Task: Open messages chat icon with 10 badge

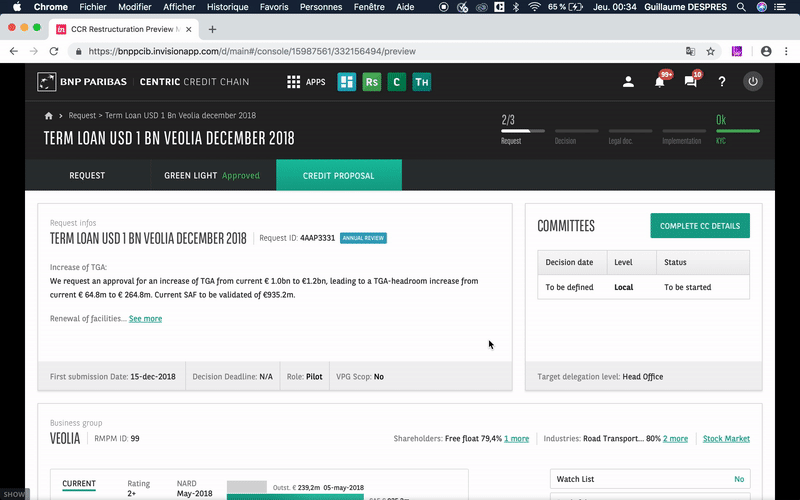Action: pyautogui.click(x=691, y=81)
